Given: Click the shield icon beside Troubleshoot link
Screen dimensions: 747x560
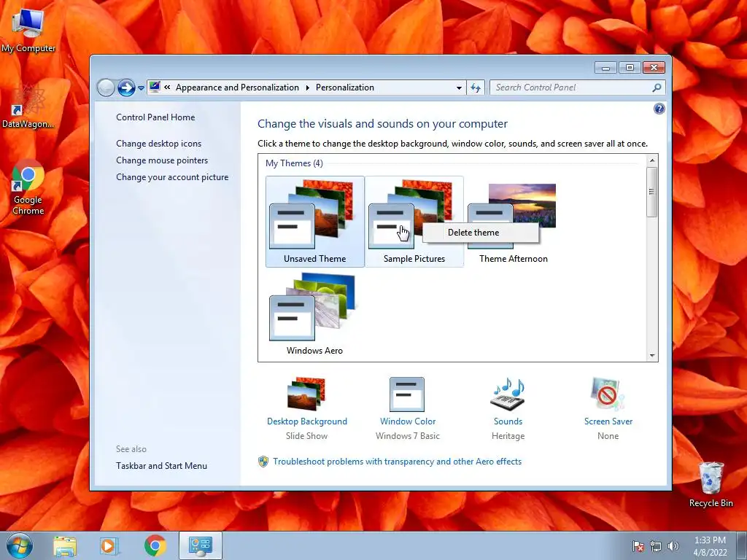Looking at the screenshot, I should point(263,462).
